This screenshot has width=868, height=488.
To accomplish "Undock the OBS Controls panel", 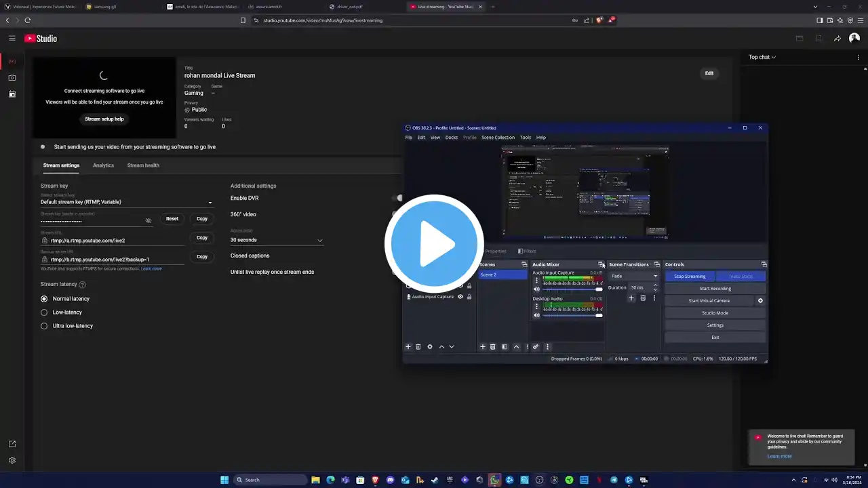I will (x=764, y=264).
